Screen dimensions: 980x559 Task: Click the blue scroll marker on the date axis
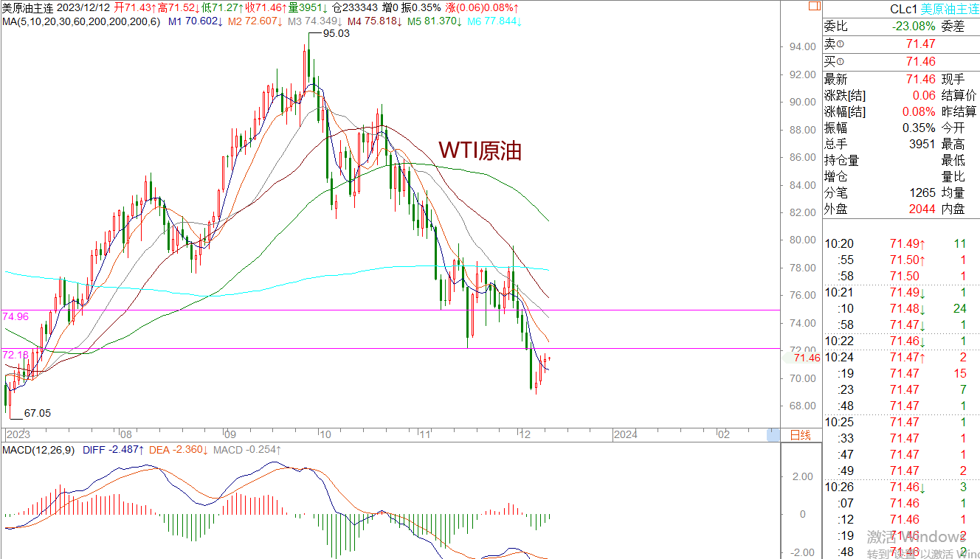pyautogui.click(x=773, y=434)
